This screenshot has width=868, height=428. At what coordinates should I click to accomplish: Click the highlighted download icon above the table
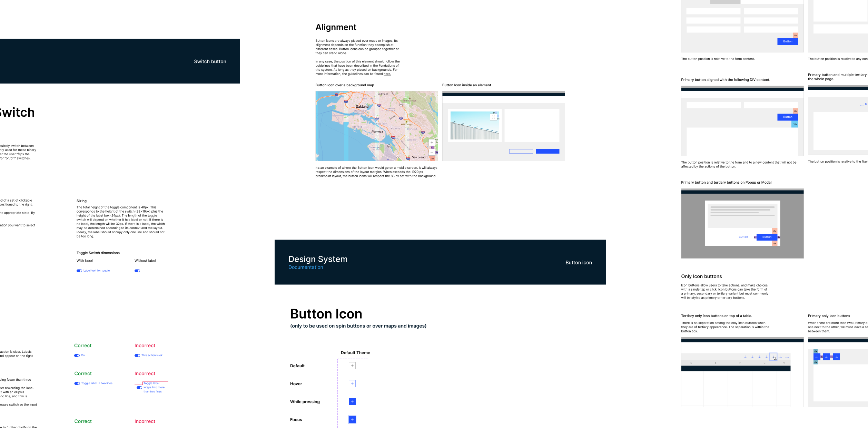click(773, 357)
